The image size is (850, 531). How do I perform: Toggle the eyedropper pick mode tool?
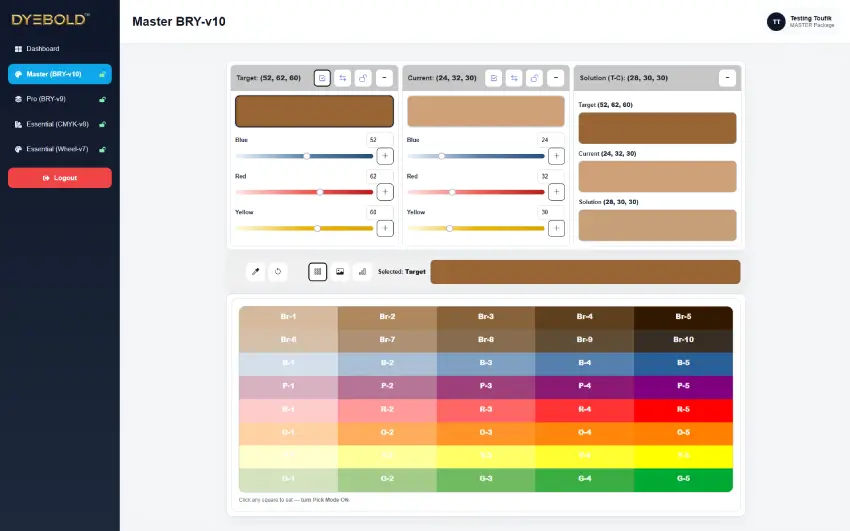pos(255,271)
